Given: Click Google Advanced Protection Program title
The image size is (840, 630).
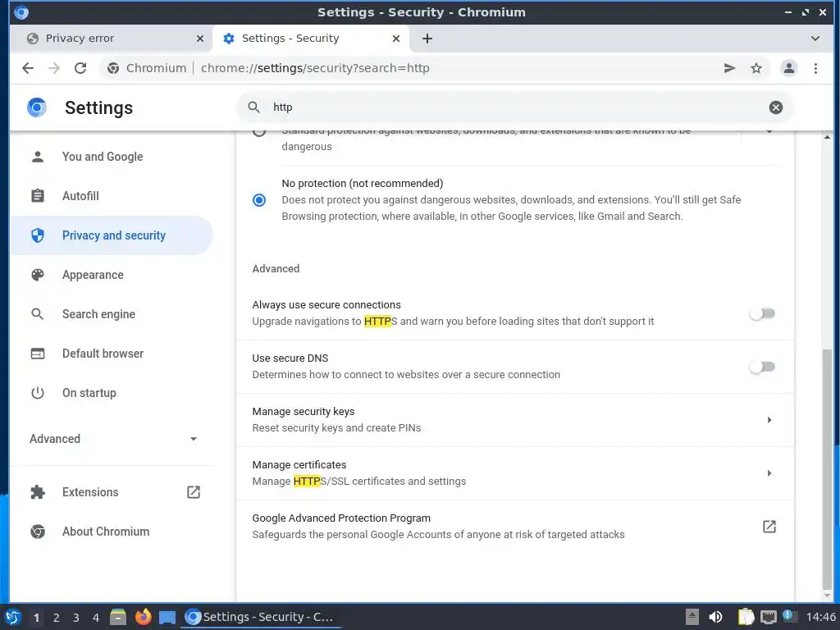Looking at the screenshot, I should (341, 518).
